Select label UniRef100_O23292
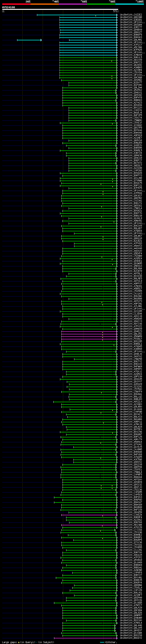146x644 pixels. (x=131, y=387)
